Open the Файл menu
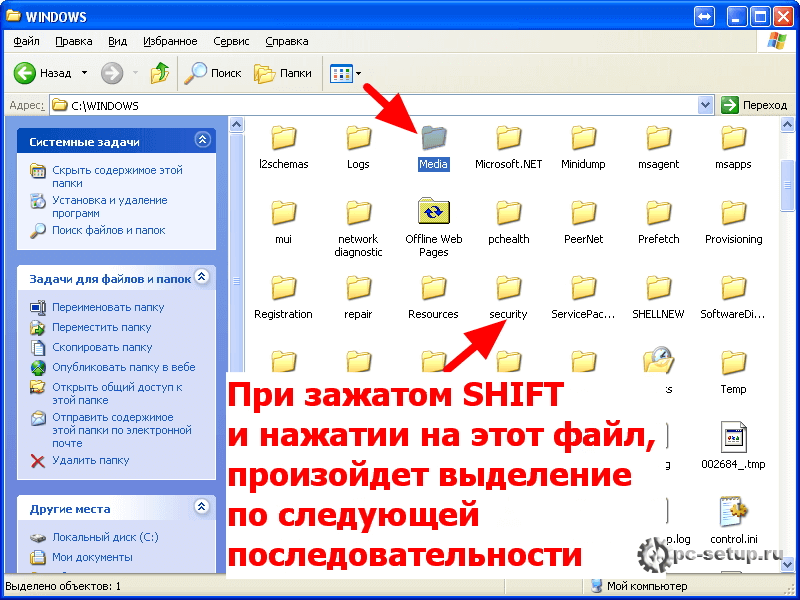 pyautogui.click(x=27, y=41)
